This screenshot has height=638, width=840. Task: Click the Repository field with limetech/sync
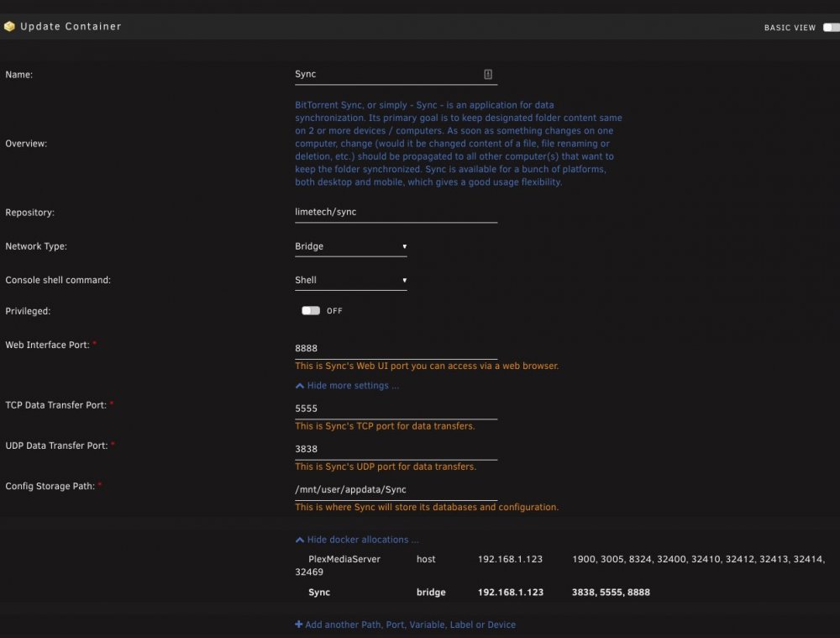click(x=396, y=213)
